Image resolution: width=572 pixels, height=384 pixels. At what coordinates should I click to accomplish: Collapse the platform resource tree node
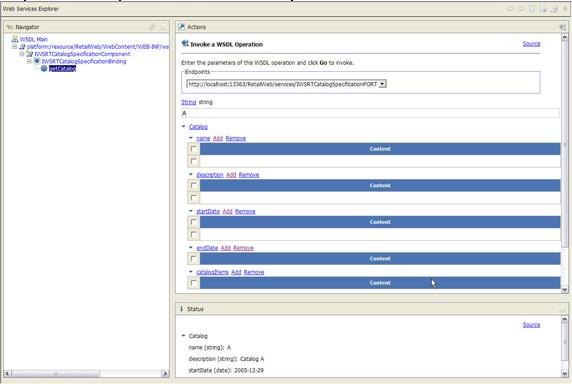pos(15,47)
